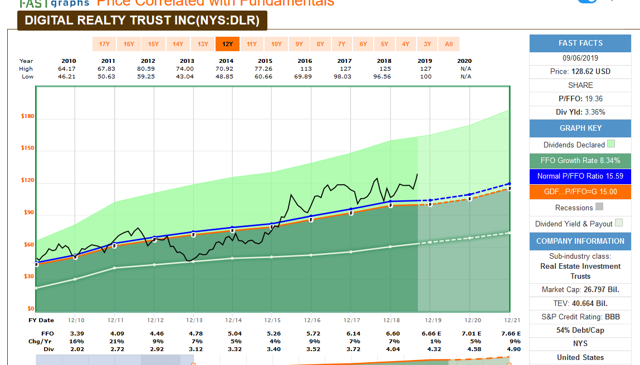This screenshot has height=365, width=640.
Task: Select the 16Y time range tab
Action: point(129,44)
